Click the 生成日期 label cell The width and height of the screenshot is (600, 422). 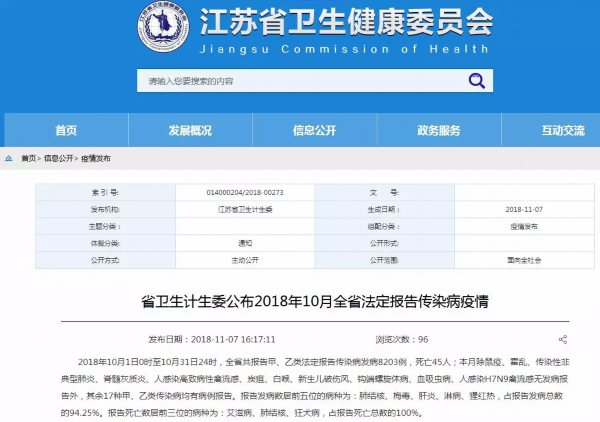pos(384,210)
